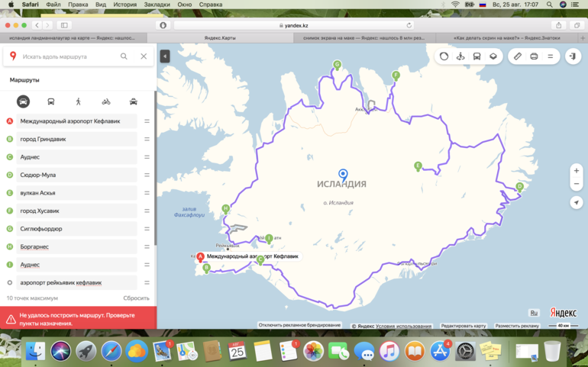This screenshot has height=367, width=588.
Task: Zoom out with the minus button
Action: coord(577,184)
